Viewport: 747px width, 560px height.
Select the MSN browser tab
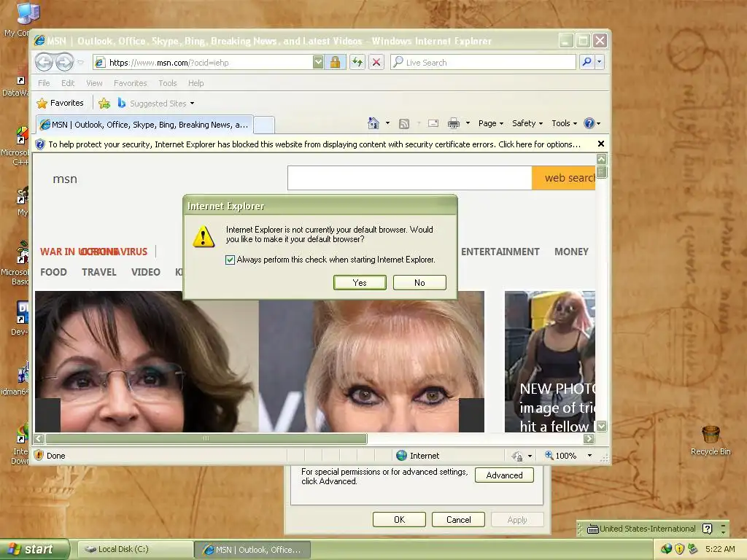click(x=144, y=125)
